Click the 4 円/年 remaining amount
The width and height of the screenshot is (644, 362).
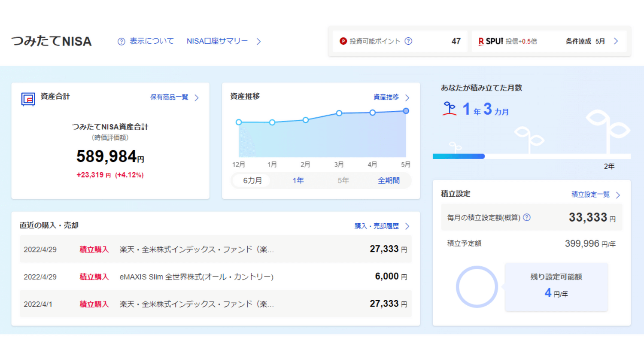click(556, 293)
